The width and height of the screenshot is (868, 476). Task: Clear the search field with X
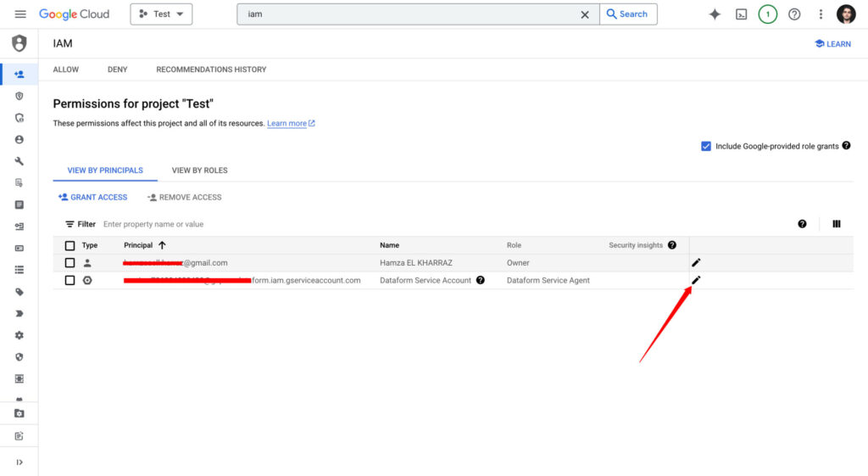[584, 14]
